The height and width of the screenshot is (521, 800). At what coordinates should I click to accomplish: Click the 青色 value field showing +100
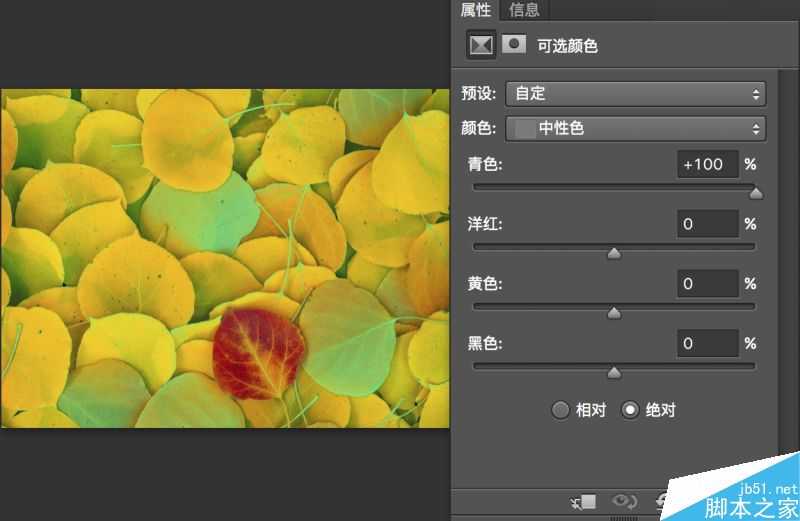coord(707,164)
